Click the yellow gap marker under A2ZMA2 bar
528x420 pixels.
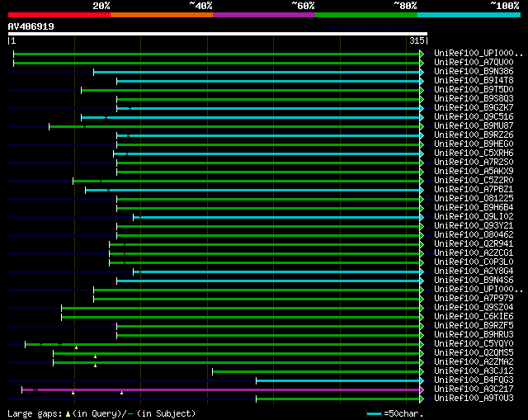pyautogui.click(x=96, y=366)
